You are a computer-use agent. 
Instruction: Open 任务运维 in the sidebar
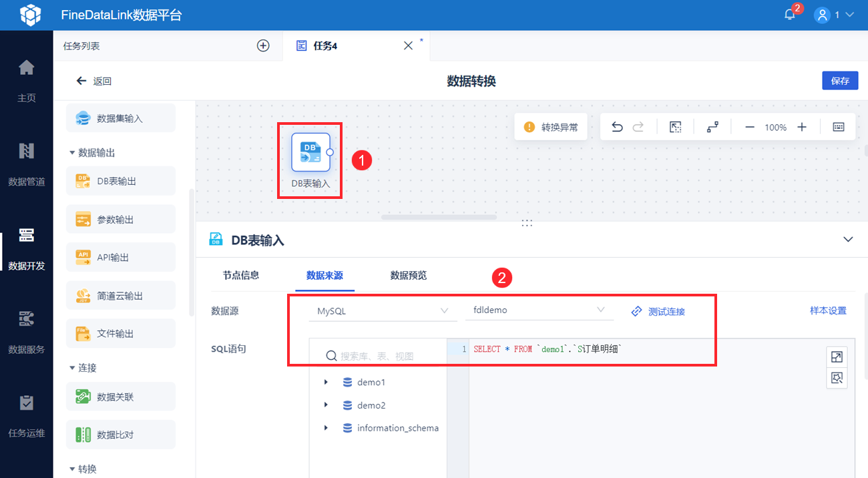(x=26, y=416)
